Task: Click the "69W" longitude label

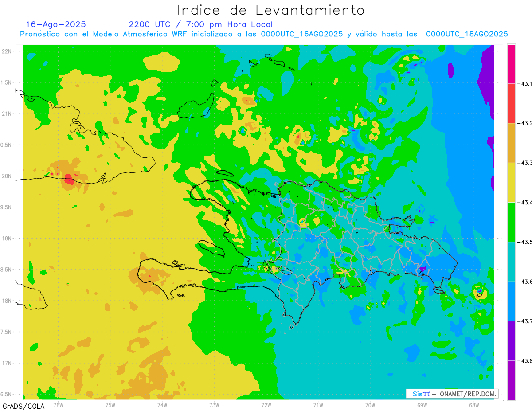Action: (x=422, y=405)
